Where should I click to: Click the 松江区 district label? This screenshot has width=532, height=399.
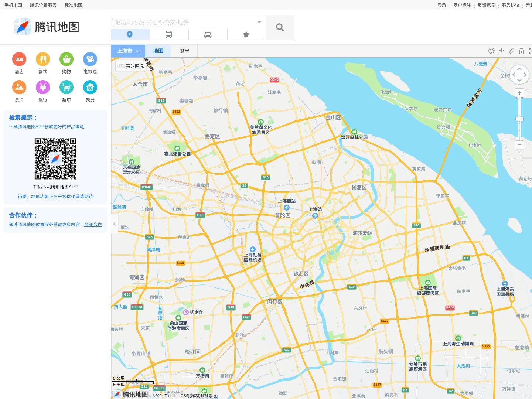point(192,352)
